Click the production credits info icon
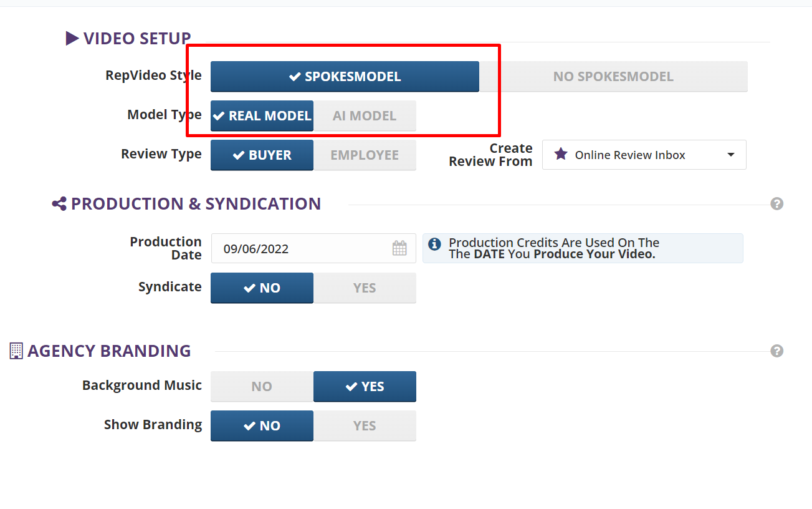 pyautogui.click(x=435, y=244)
